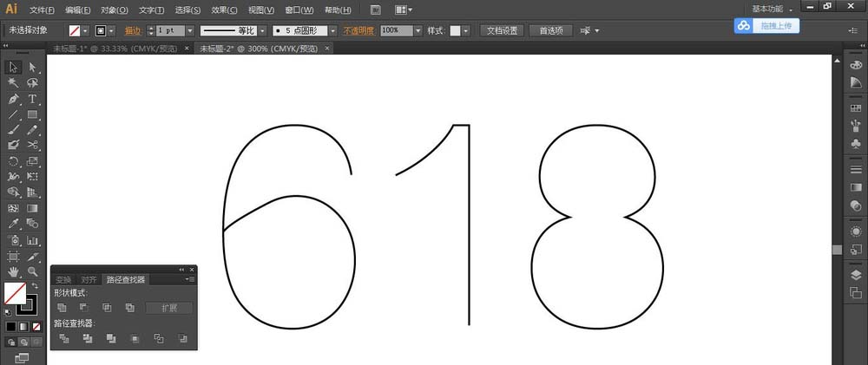Set paint to Gradient mode

23,327
